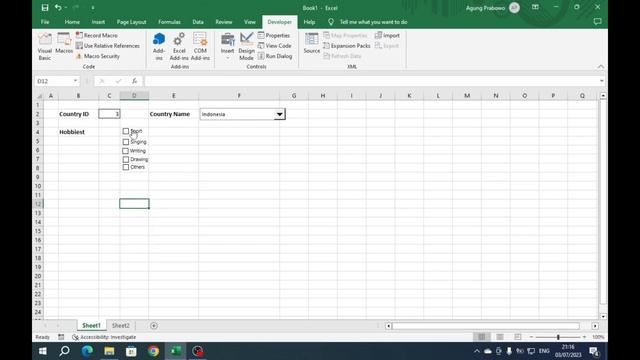Click the Insert Function fx button

point(134,81)
